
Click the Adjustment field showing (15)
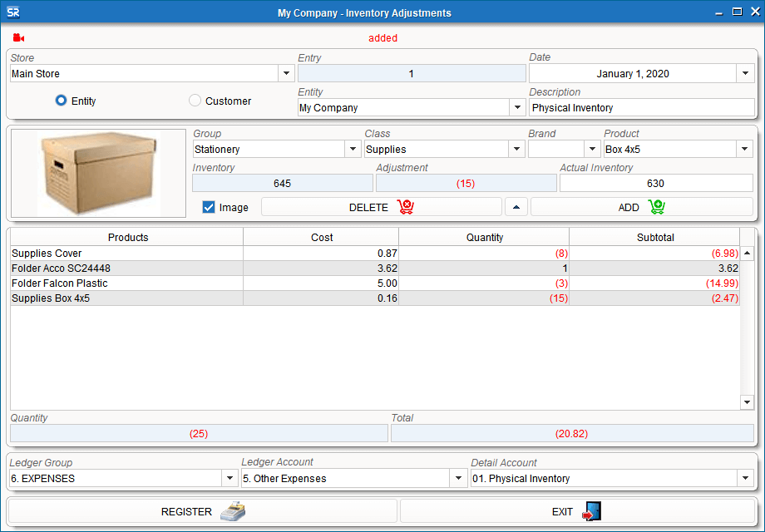(x=466, y=184)
